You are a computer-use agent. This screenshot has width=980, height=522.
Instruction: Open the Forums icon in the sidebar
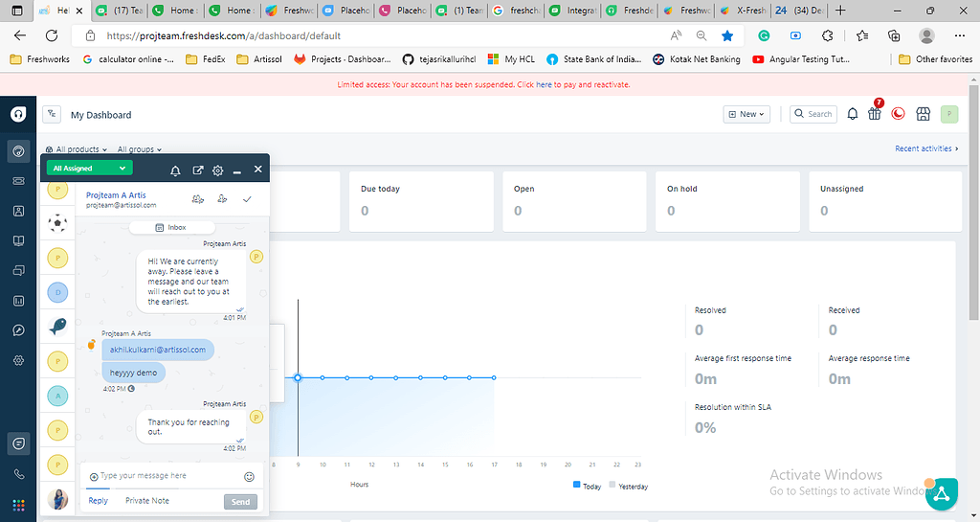tap(18, 271)
